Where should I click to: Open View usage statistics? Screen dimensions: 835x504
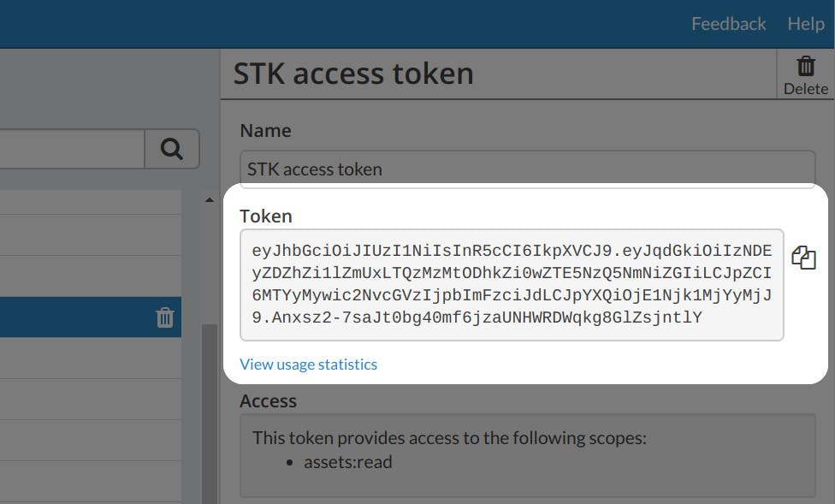pos(308,364)
